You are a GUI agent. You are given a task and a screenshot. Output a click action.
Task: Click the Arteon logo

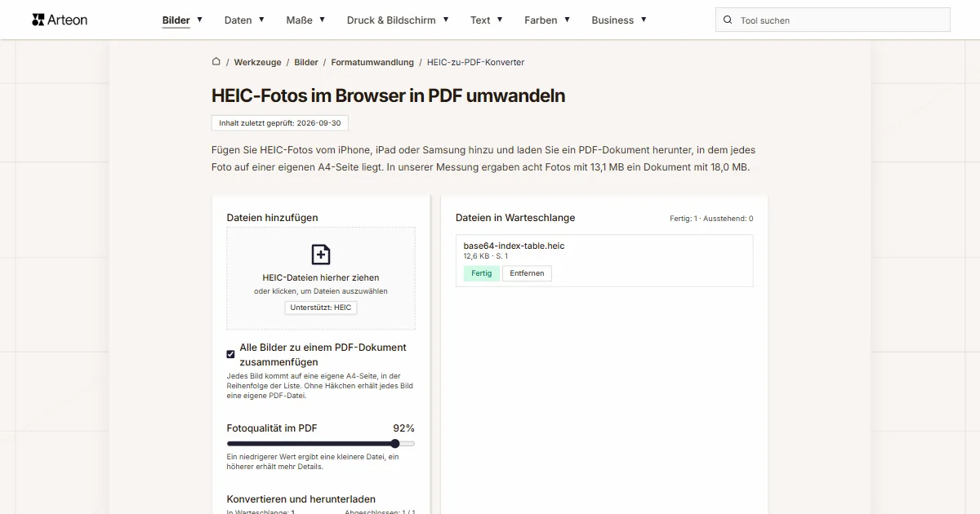tap(60, 20)
